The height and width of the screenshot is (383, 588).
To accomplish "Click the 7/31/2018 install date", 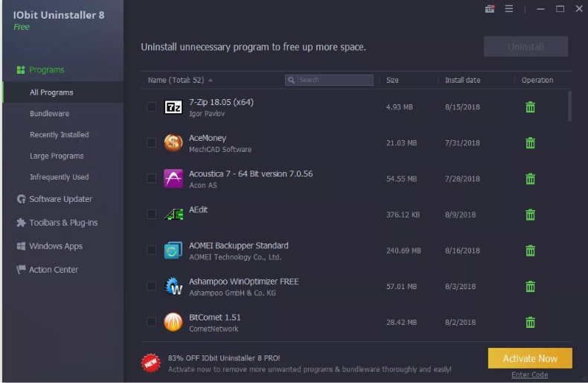I will click(462, 143).
